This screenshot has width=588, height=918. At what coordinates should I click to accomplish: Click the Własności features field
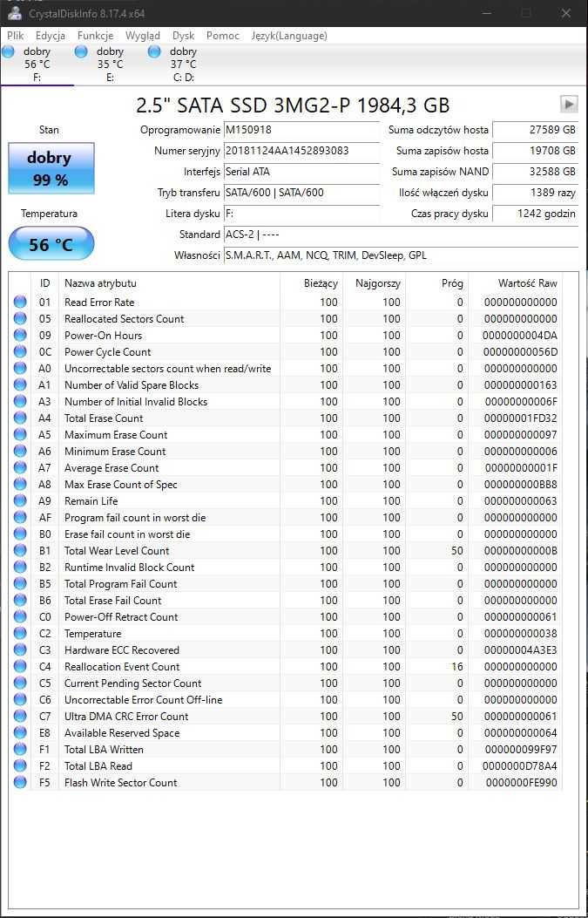401,255
